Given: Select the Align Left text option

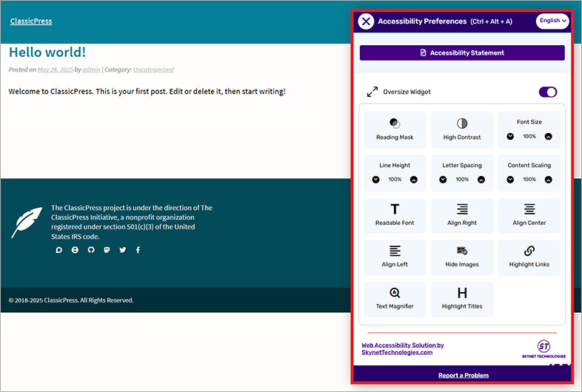Looking at the screenshot, I should click(x=395, y=257).
